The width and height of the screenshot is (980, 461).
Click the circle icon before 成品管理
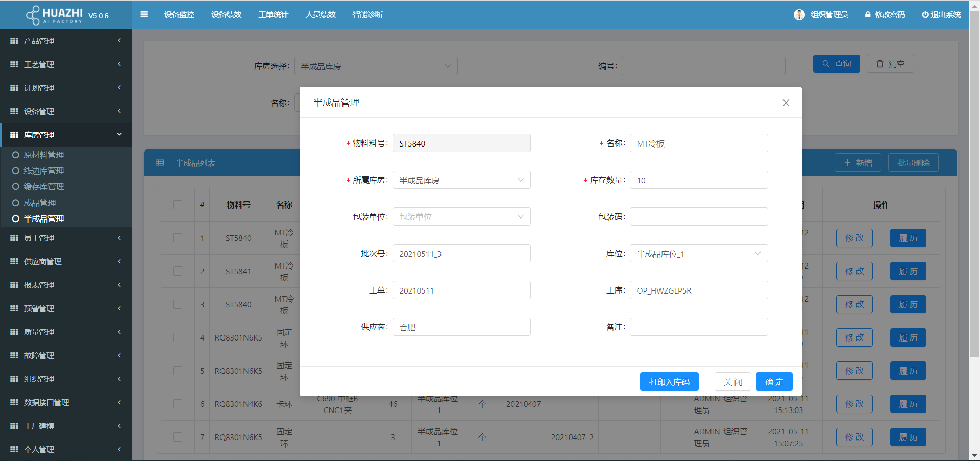[16, 203]
